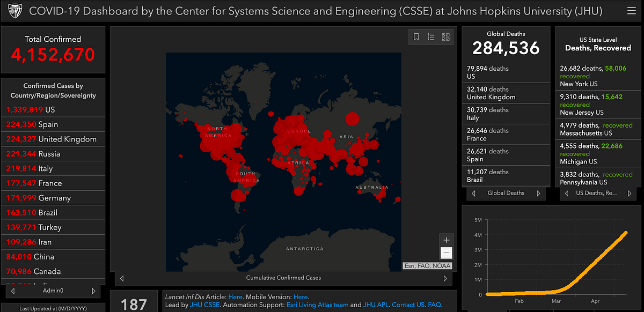
Task: Select Germany in confirmed cases list
Action: click(x=53, y=198)
